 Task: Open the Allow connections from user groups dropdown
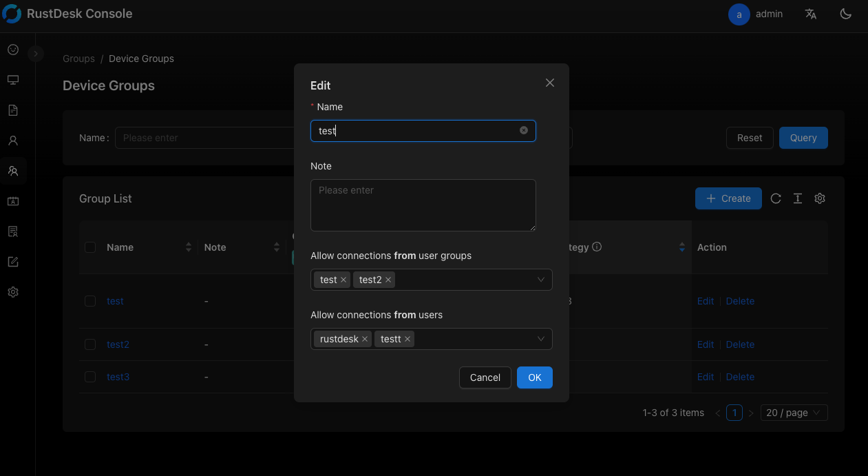[541, 280]
